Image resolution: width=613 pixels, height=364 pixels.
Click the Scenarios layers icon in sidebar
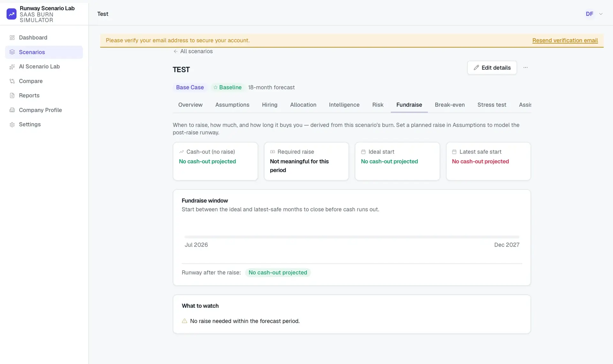(12, 52)
